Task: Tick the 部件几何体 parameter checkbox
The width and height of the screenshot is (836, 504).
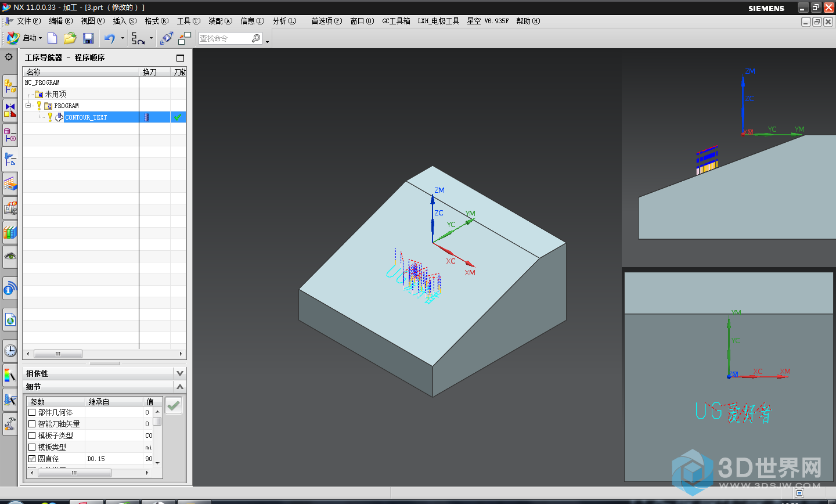Action: 32,412
